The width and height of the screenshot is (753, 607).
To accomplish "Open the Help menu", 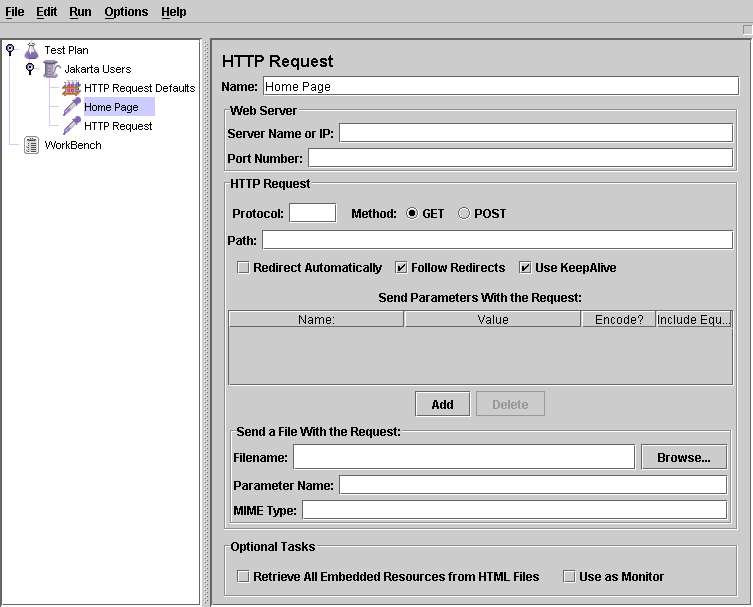I will pyautogui.click(x=174, y=12).
